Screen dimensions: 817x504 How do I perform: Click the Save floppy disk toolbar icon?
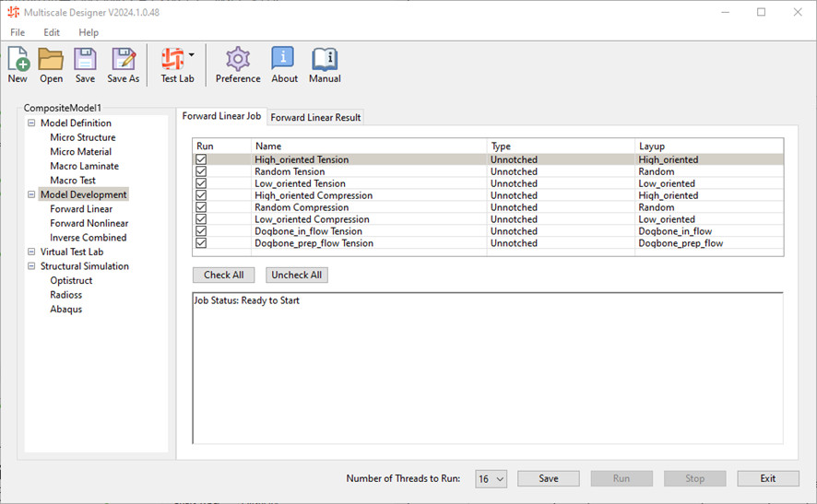85,61
